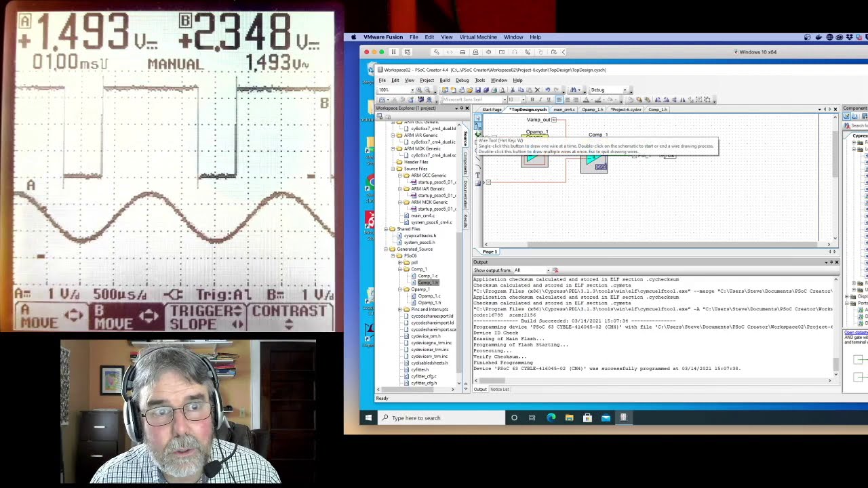Click the VMware snapshot icon
The width and height of the screenshot is (868, 488).
pos(408,52)
